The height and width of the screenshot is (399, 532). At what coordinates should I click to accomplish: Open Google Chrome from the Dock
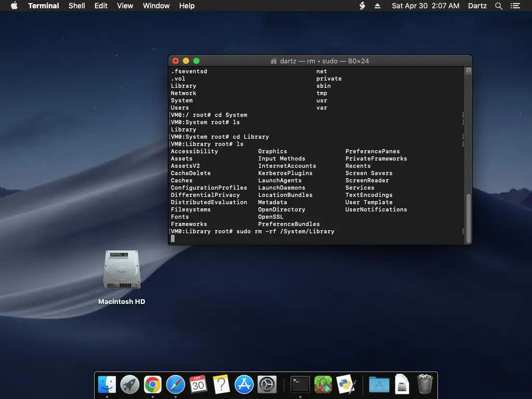pos(153,385)
